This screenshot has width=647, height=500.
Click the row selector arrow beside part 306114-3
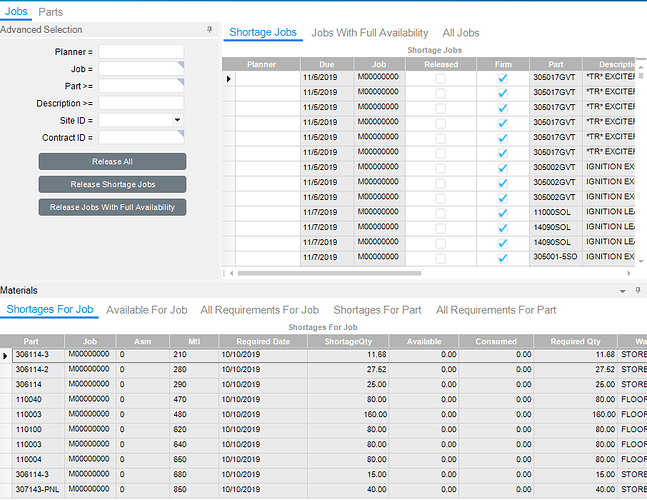pyautogui.click(x=5, y=355)
